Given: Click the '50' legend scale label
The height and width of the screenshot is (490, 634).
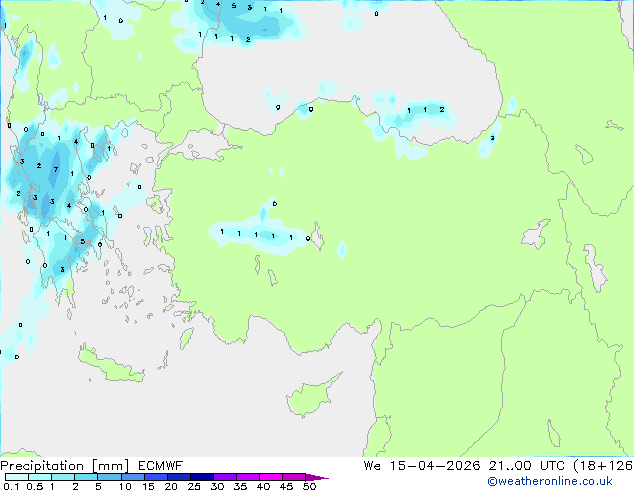Looking at the screenshot, I should (310, 486).
